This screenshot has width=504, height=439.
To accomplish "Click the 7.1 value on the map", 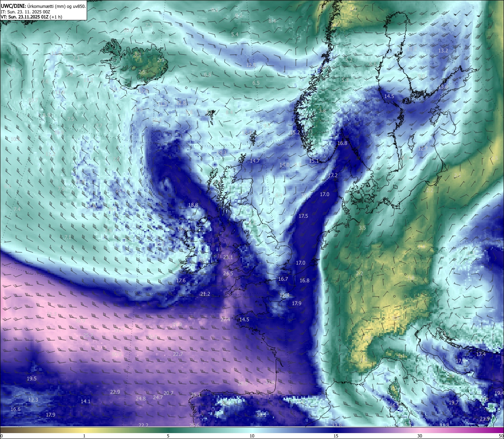I will 67,237.
